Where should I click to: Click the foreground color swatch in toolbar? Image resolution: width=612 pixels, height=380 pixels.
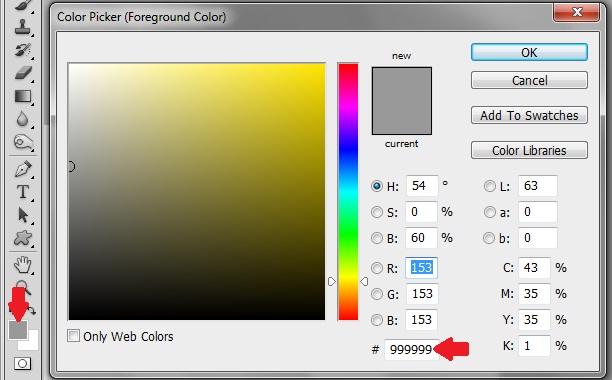click(18, 330)
